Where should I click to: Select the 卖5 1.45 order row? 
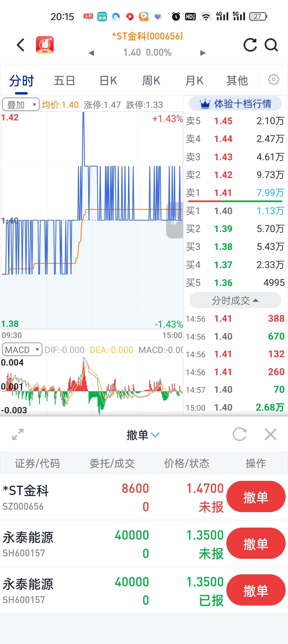[x=235, y=121]
